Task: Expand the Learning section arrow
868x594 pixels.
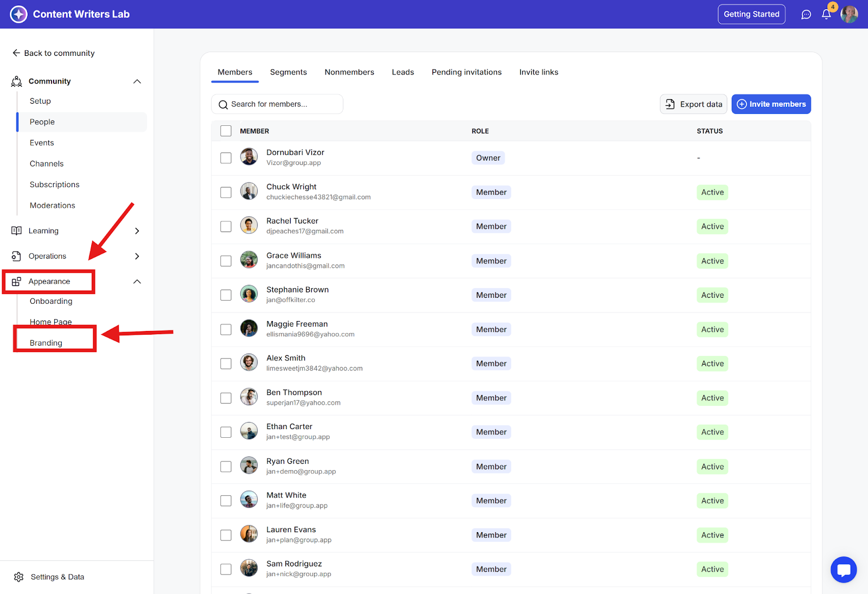Action: tap(137, 231)
